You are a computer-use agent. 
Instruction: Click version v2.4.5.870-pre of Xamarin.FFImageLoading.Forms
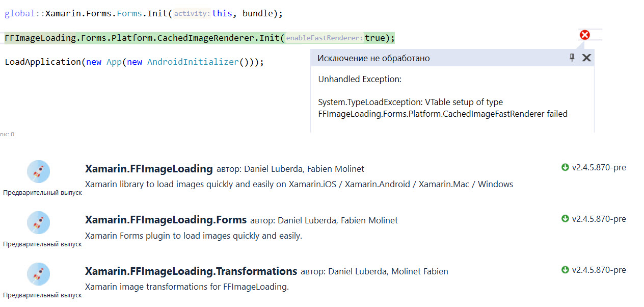click(x=599, y=219)
